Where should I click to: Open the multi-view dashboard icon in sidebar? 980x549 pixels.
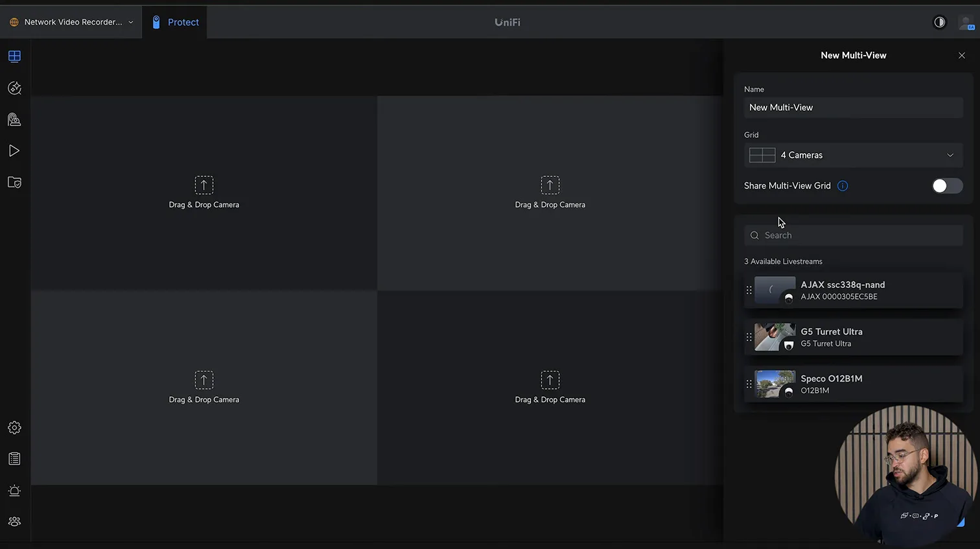14,56
